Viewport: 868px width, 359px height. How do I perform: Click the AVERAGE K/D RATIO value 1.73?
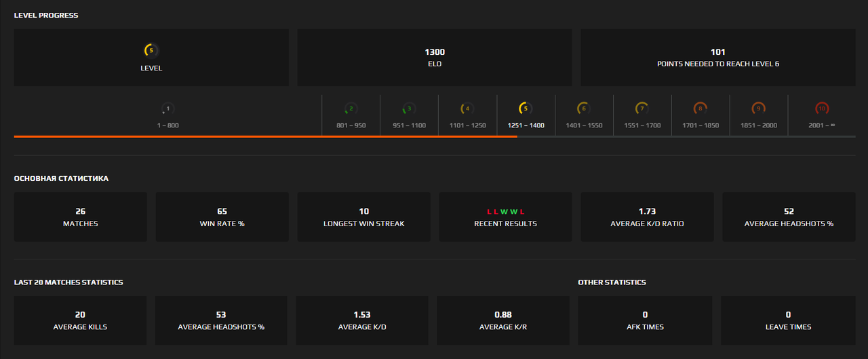coord(648,211)
